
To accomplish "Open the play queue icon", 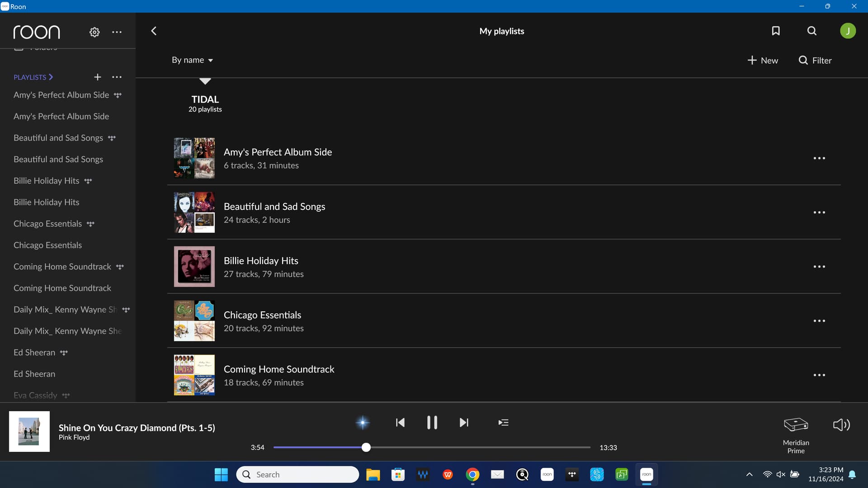I will pos(503,422).
